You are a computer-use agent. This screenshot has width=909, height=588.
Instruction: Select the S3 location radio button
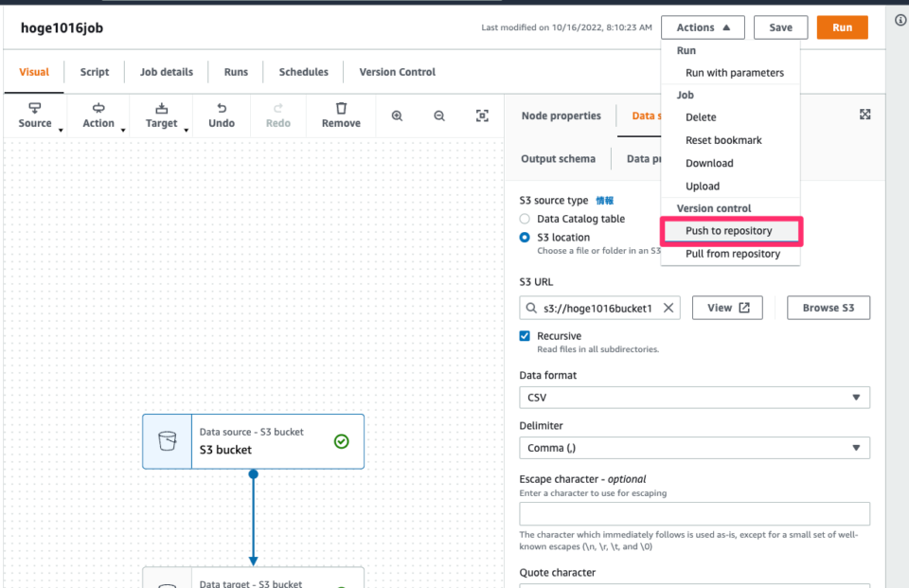[x=524, y=238]
